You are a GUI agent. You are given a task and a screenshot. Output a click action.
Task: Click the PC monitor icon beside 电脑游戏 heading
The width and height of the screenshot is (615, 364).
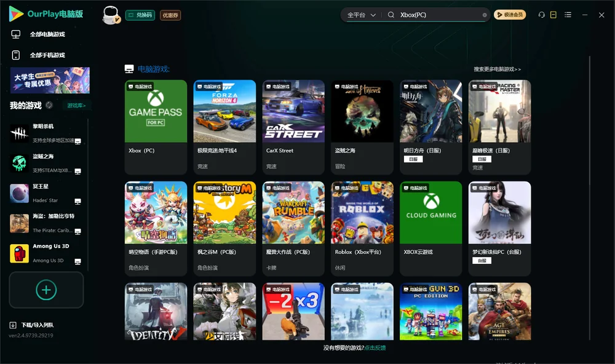pyautogui.click(x=129, y=69)
